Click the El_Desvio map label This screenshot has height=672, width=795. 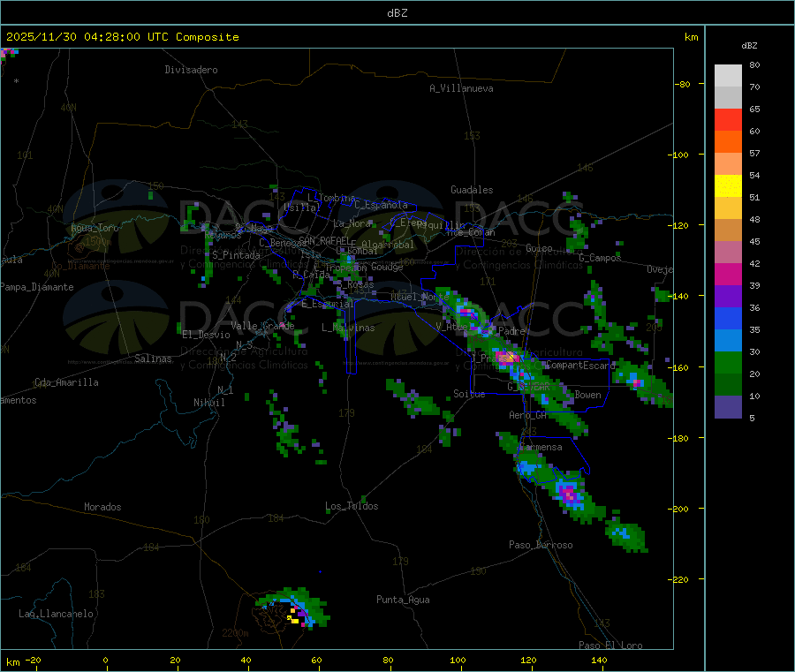206,335
